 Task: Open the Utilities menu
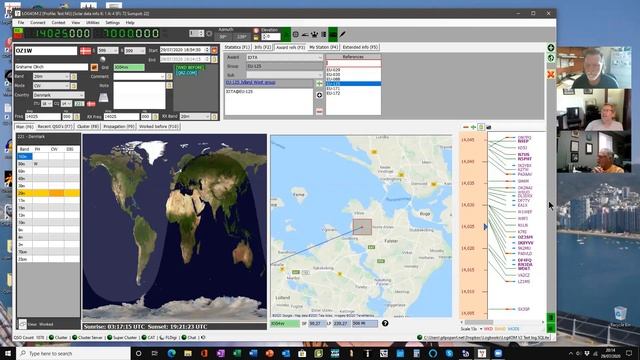(x=93, y=22)
